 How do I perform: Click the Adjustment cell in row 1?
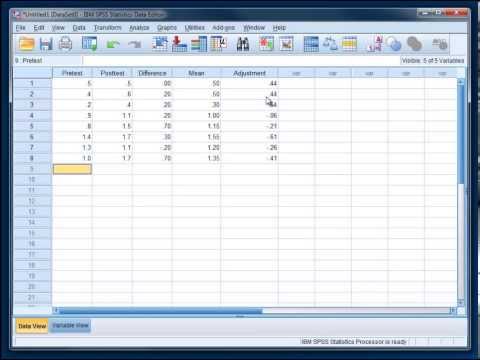[x=249, y=83]
